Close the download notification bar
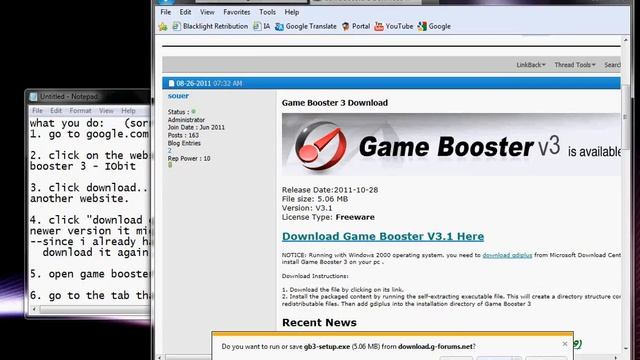 pos(564,344)
